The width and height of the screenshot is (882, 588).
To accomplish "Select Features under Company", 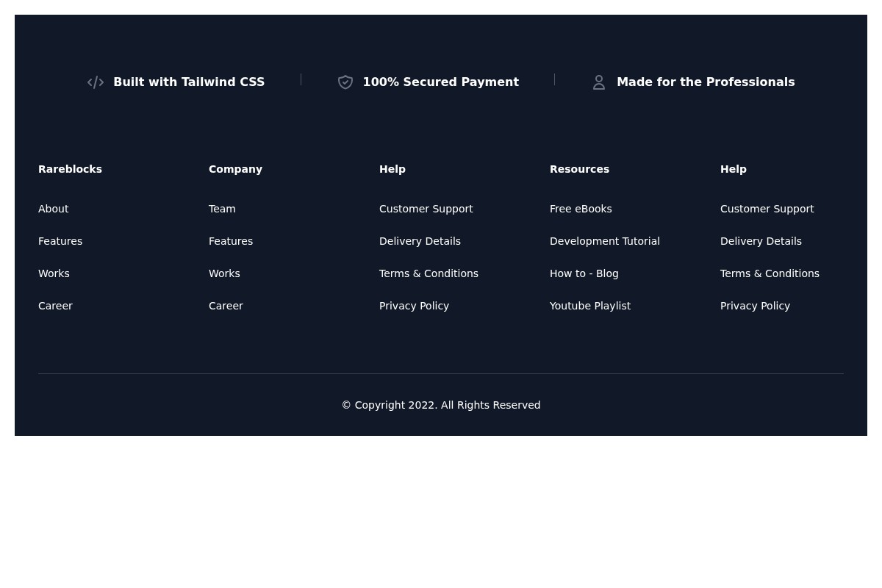I will coord(231,241).
